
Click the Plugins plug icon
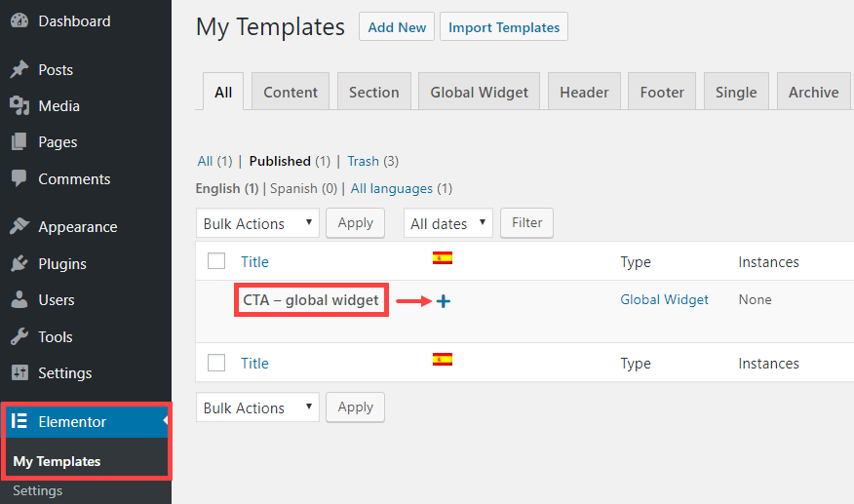[19, 263]
